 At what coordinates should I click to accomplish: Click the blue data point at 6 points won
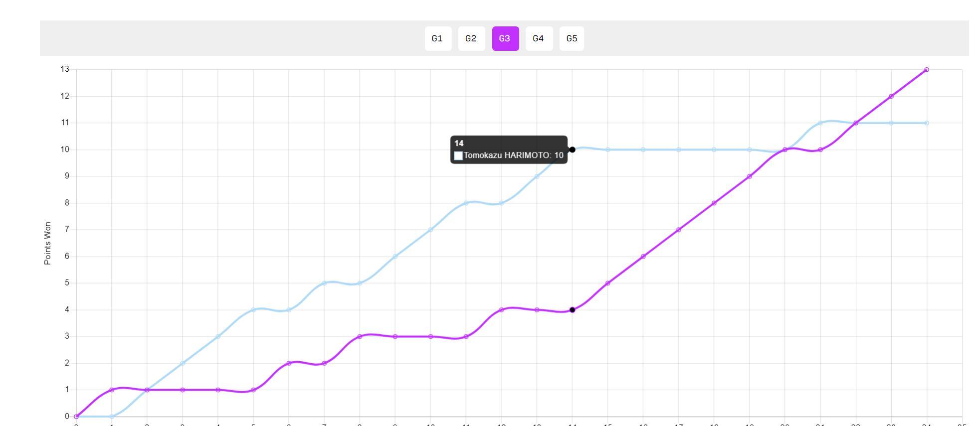(395, 257)
